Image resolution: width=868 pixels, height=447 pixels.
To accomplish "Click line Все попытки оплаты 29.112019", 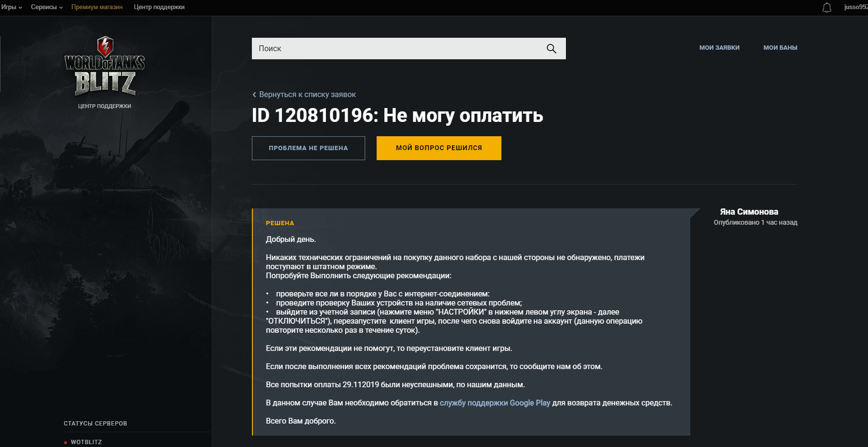I will click(395, 385).
